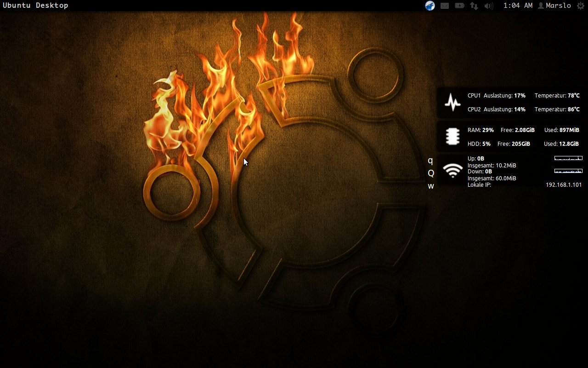Click Free: 205GiB disk value
Viewport: 588px width, 368px height.
pos(514,144)
